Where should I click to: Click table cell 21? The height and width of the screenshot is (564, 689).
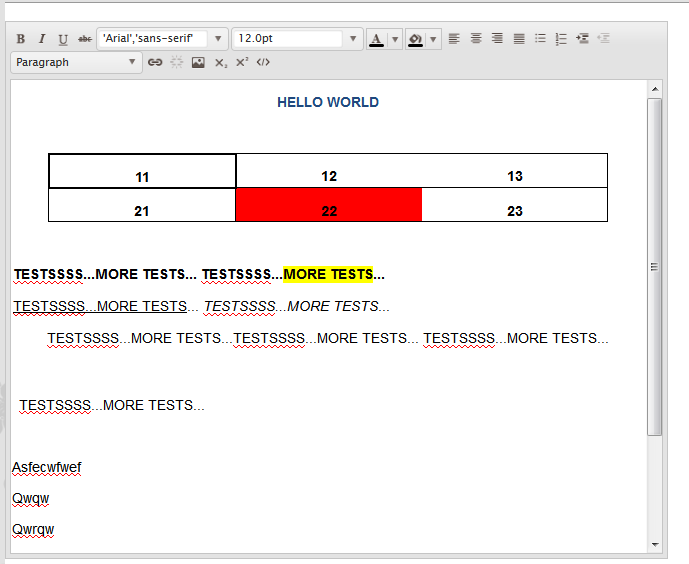pyautogui.click(x=141, y=205)
